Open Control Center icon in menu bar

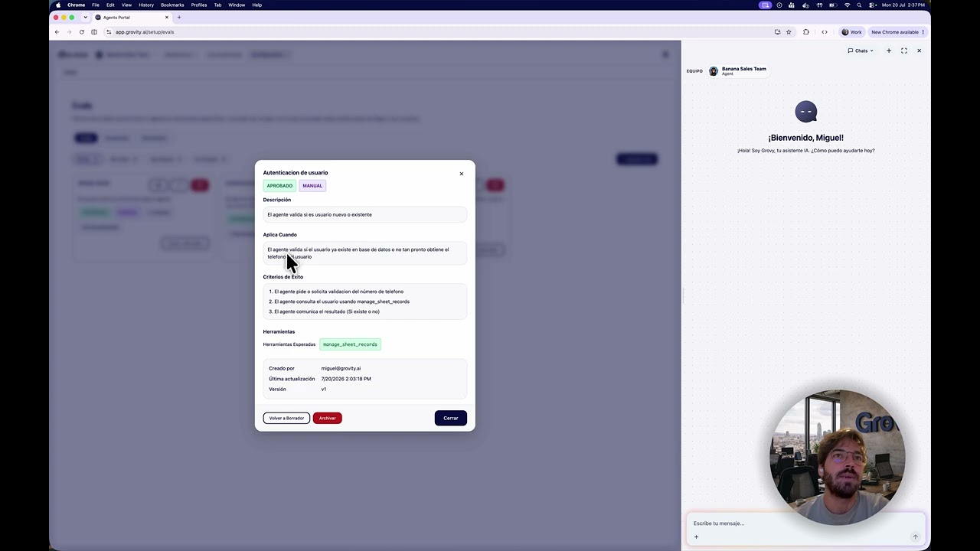871,5
